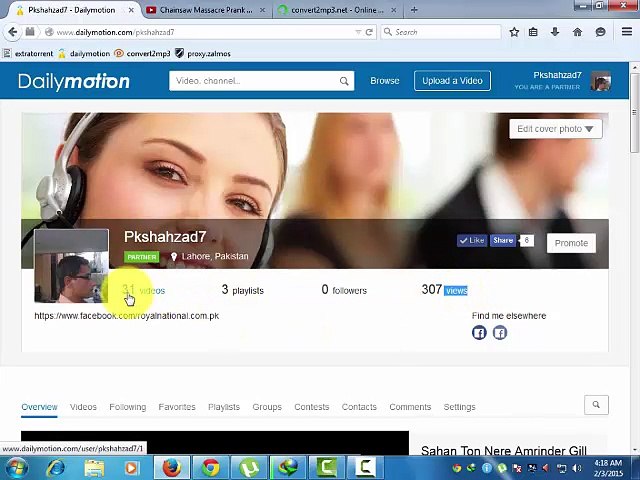Viewport: 640px width, 480px height.
Task: Open the proxy.zalmos bookmark
Action: pos(203,53)
